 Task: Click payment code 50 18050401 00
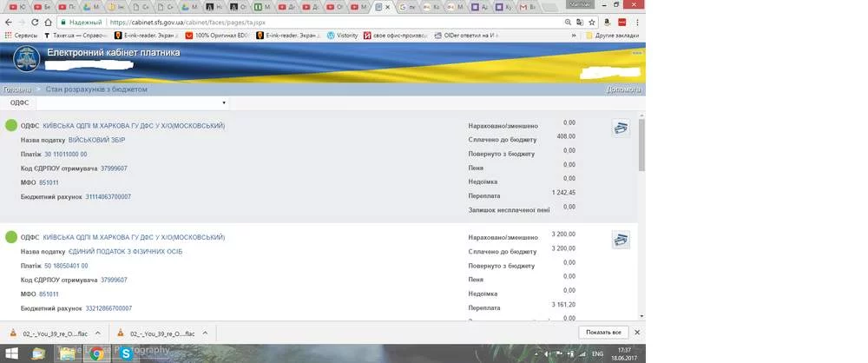coord(66,266)
